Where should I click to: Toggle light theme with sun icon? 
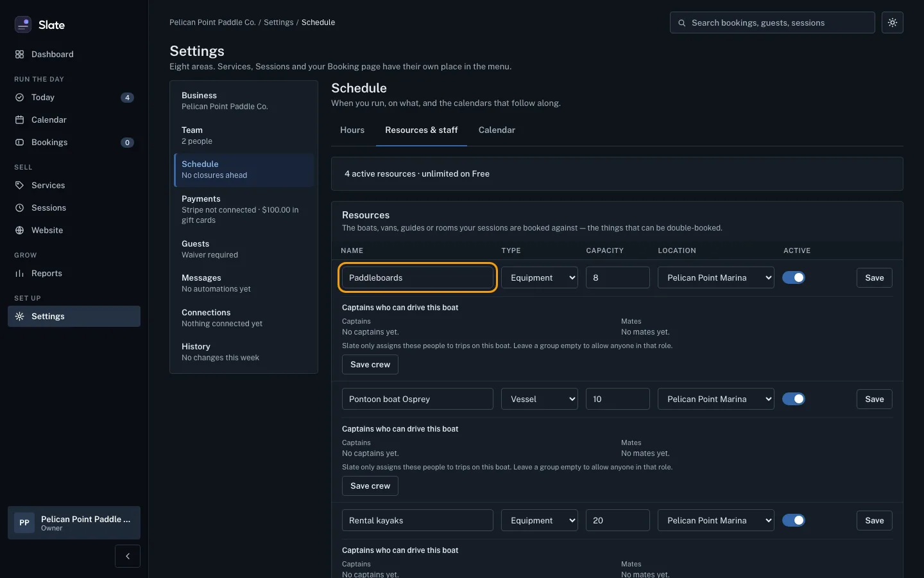point(893,22)
